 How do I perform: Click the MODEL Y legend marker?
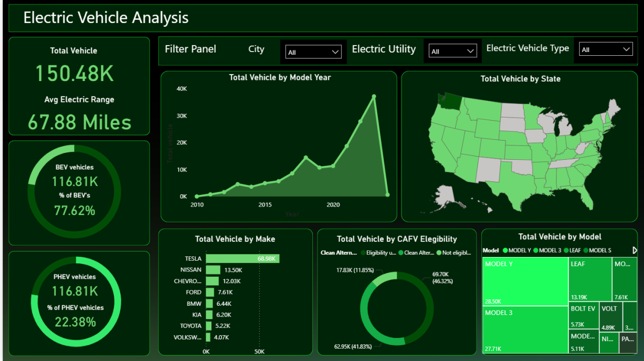coord(504,251)
